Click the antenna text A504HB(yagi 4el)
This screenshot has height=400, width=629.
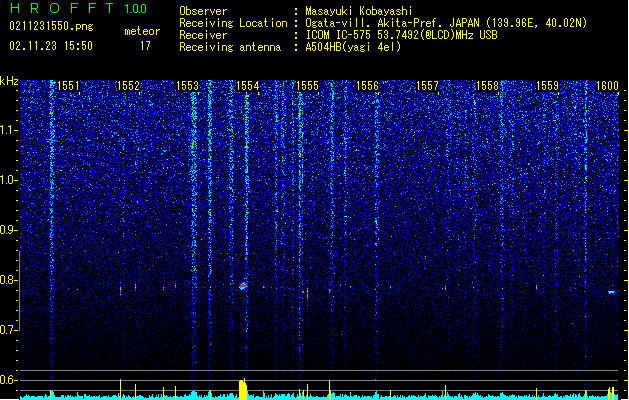pos(353,47)
